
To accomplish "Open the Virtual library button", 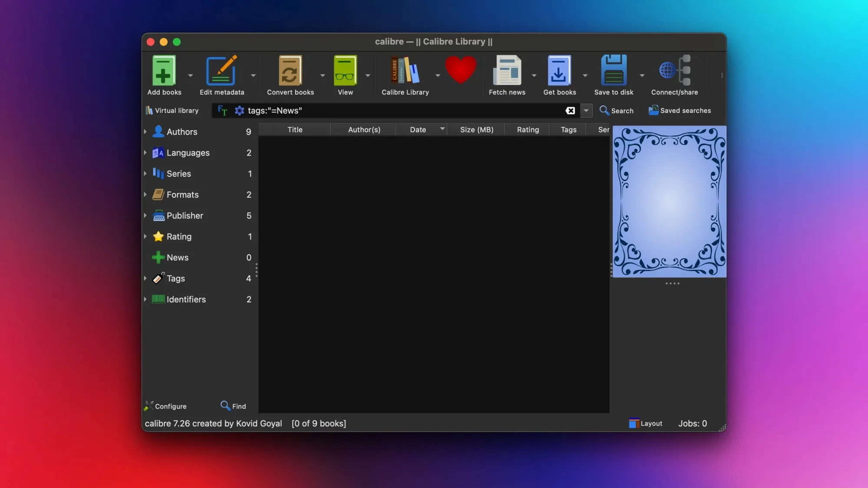I will click(172, 111).
